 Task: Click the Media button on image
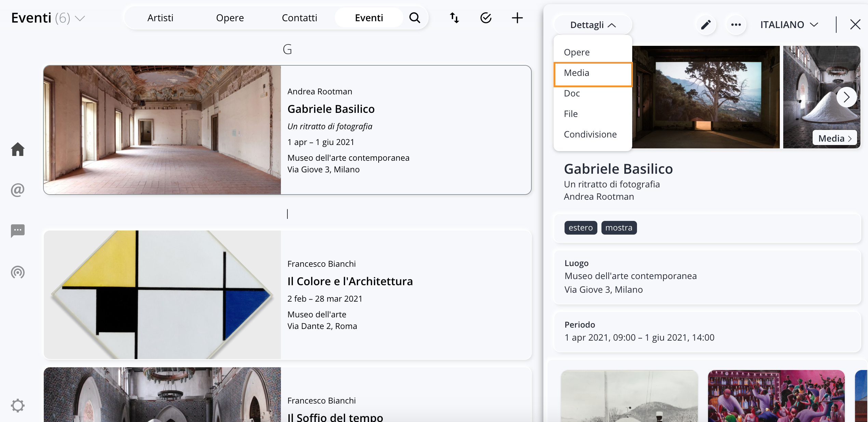click(x=835, y=138)
